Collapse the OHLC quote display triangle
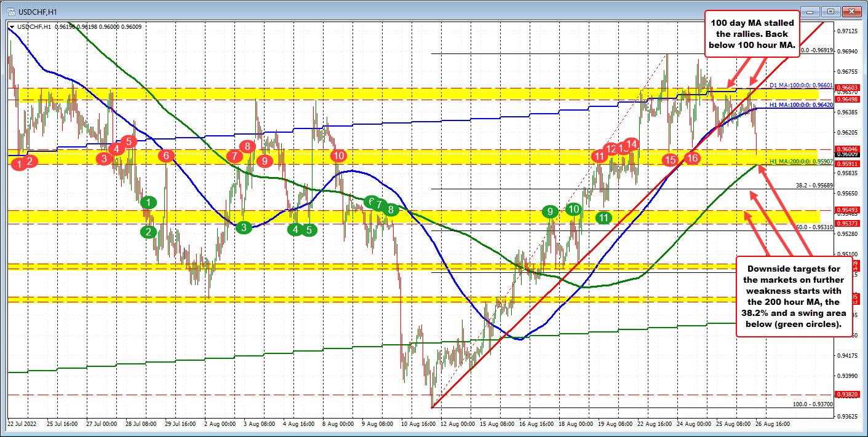The height and width of the screenshot is (437, 868). point(11,27)
